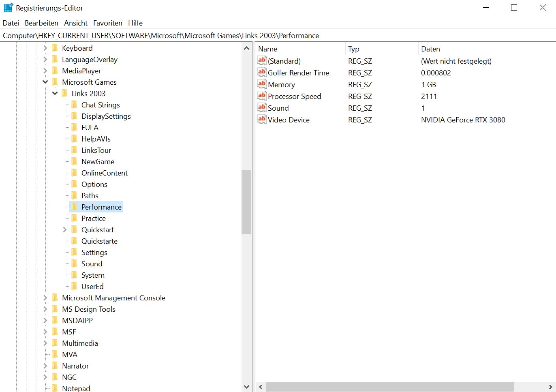This screenshot has height=392, width=556.
Task: Click the tree scrollbar down arrow
Action: click(x=246, y=387)
